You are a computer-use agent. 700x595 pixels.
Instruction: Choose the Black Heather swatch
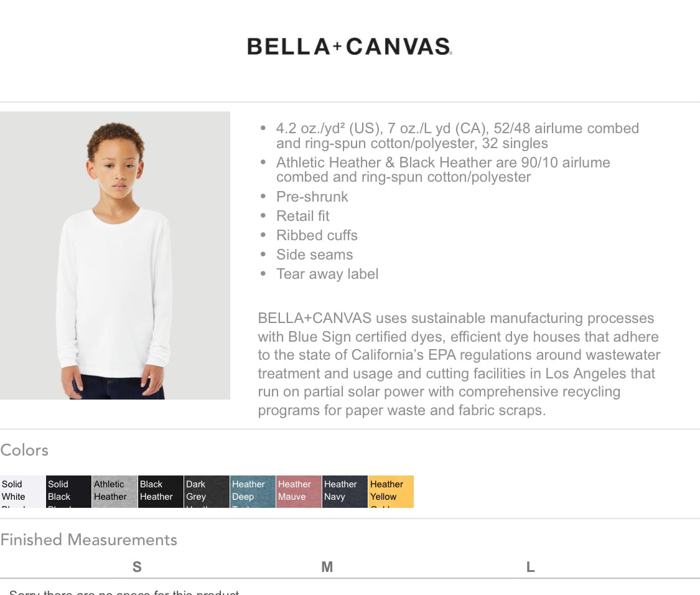click(161, 491)
